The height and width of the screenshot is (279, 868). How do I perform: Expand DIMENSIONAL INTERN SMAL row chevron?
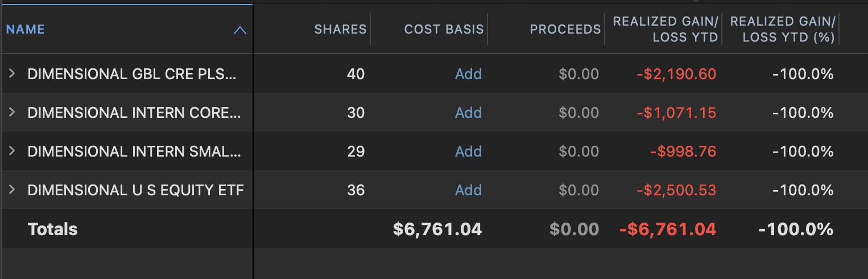click(x=11, y=151)
